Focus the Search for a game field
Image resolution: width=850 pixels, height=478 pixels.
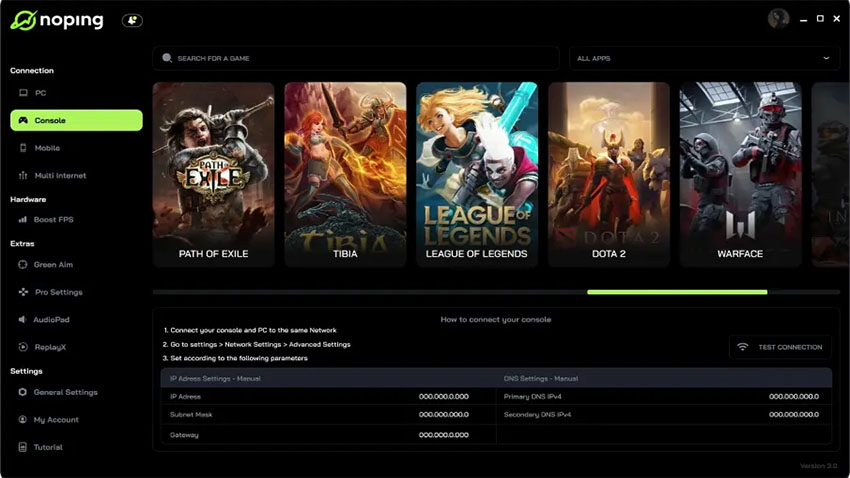click(356, 58)
